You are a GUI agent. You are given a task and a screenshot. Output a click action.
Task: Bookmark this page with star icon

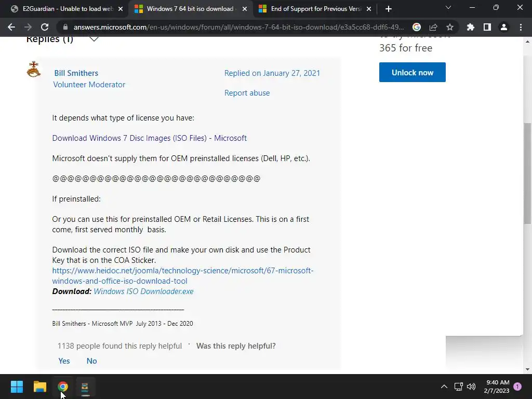[450, 27]
